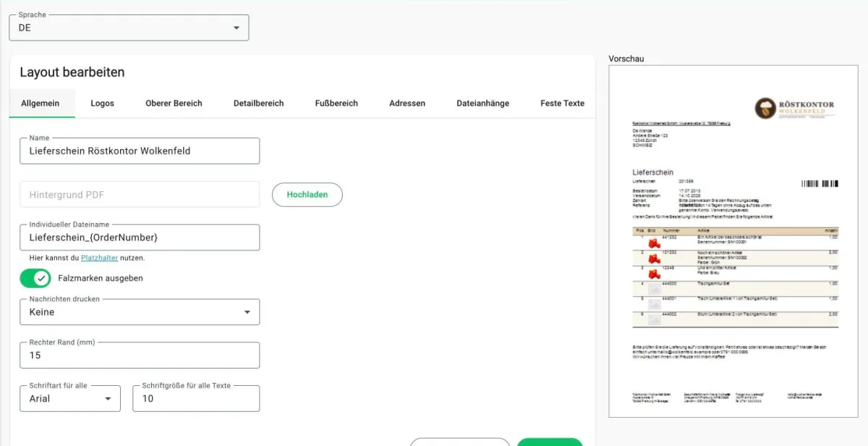The width and height of the screenshot is (868, 446).
Task: Click the Nachrichten drucken arrow icon
Action: 247,312
